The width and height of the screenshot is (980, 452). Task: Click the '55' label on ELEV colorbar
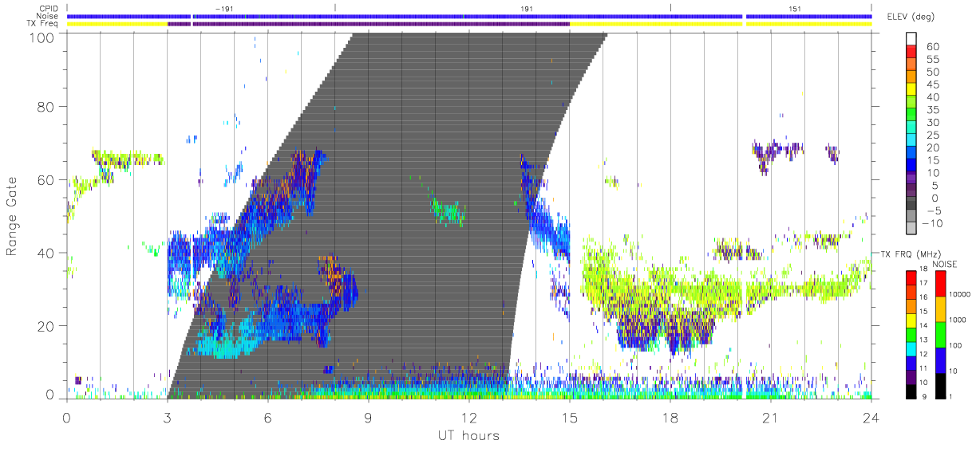pos(932,60)
